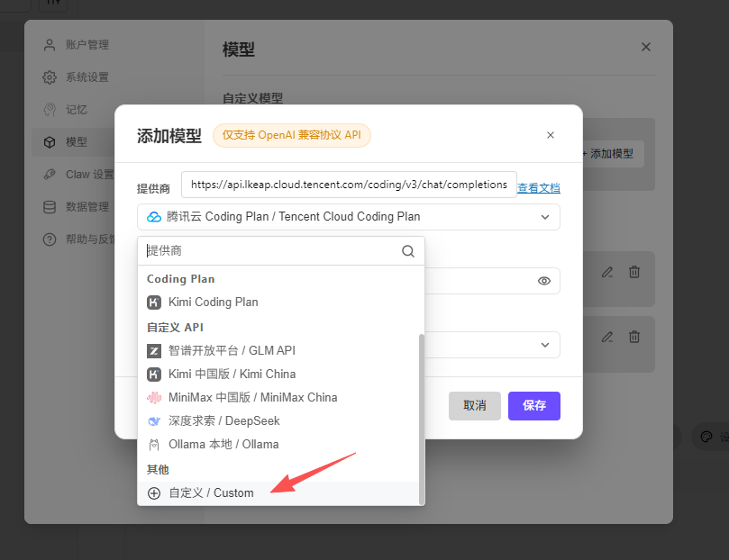
Task: Click the Kimi Coding Plan logo icon
Action: 154,303
